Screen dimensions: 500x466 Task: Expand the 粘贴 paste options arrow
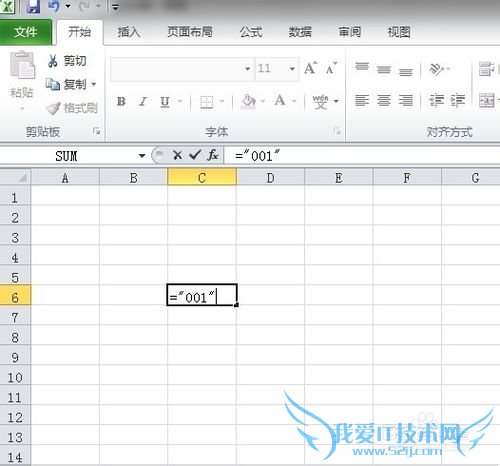click(22, 109)
